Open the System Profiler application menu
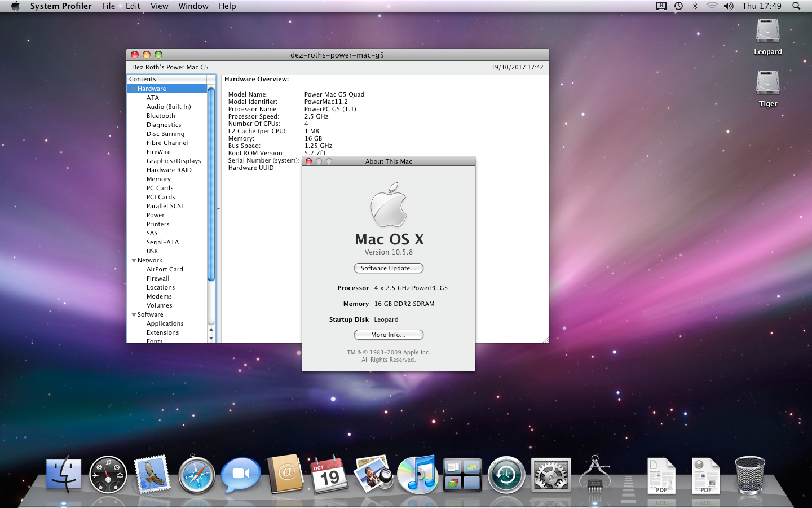 tap(61, 6)
